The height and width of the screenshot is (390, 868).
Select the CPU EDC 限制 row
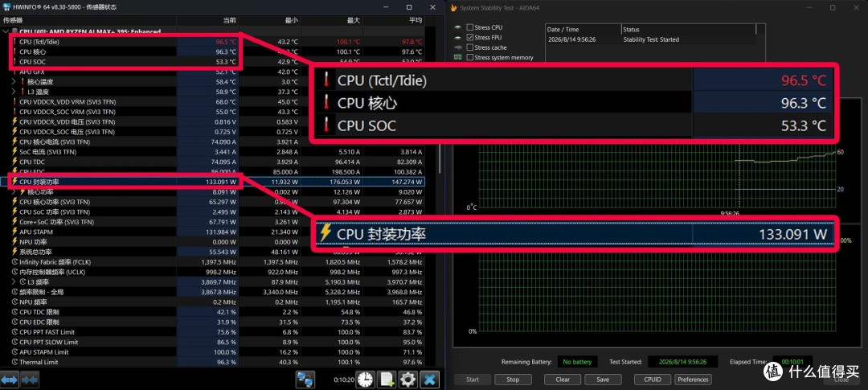pyautogui.click(x=212, y=322)
